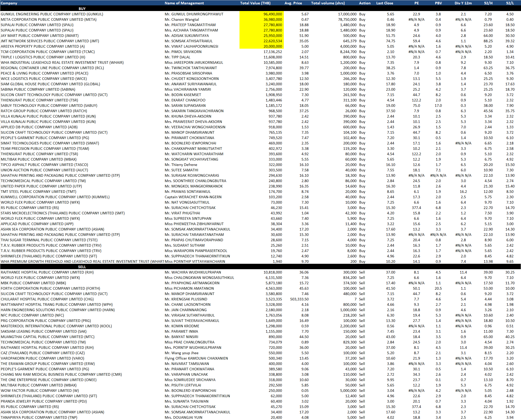Click the Avg. Price column header
The image size is (521, 420).
[x=293, y=3]
